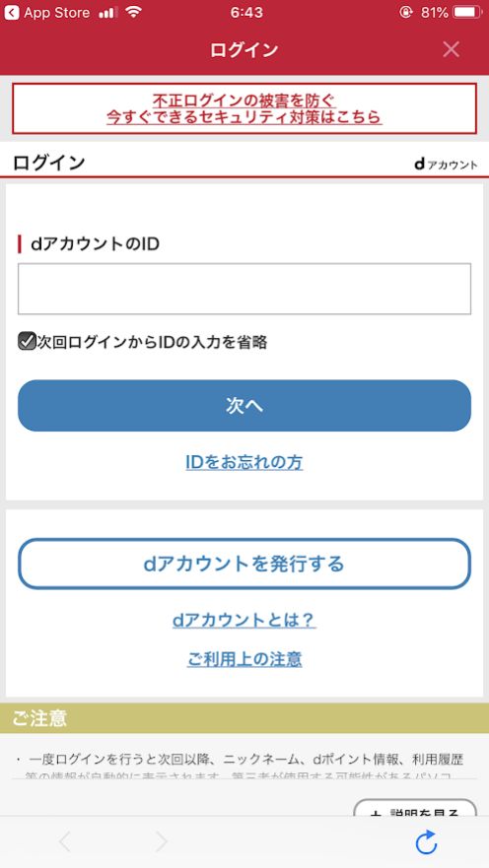Tap the battery status icon
This screenshot has height=868, width=489.
468,12
